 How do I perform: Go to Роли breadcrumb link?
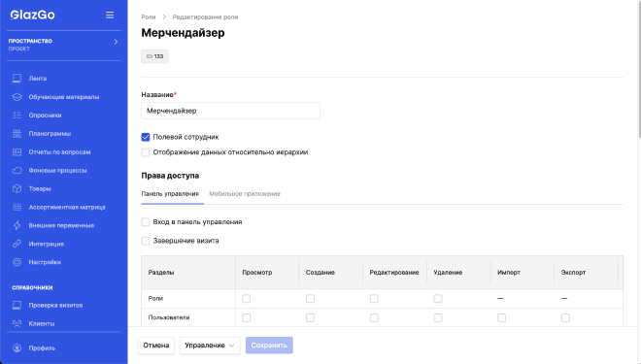click(149, 17)
